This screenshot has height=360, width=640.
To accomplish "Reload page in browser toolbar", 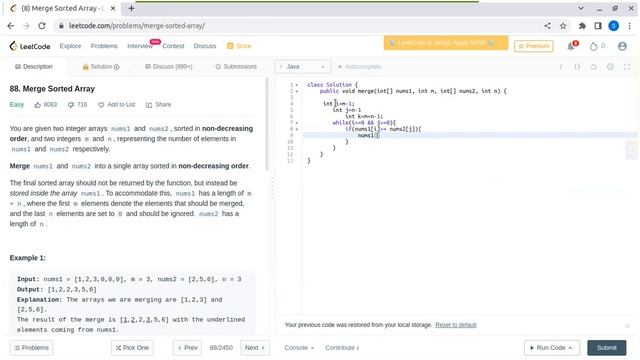I will click(42, 26).
